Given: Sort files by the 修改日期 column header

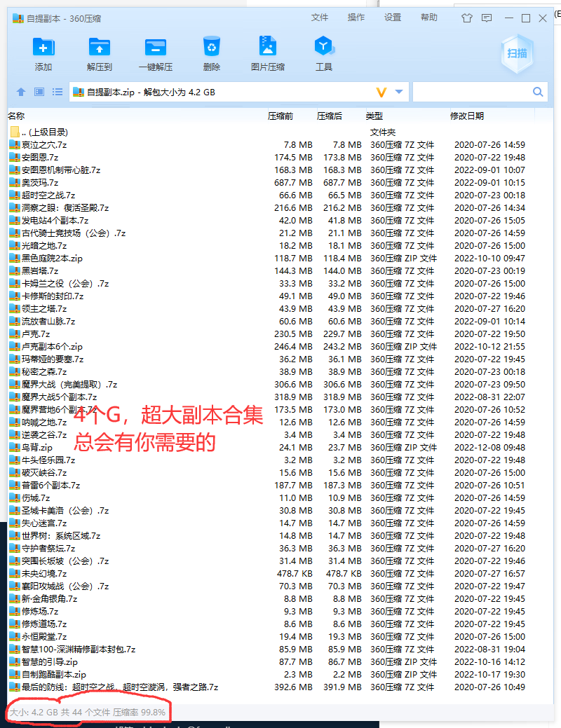Looking at the screenshot, I should 466,116.
